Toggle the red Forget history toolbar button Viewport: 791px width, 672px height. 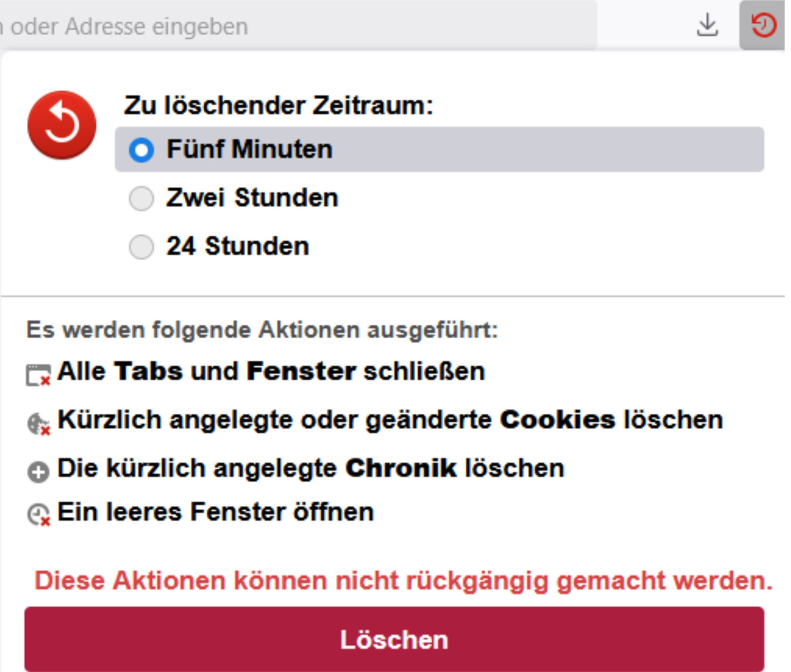pos(763,25)
